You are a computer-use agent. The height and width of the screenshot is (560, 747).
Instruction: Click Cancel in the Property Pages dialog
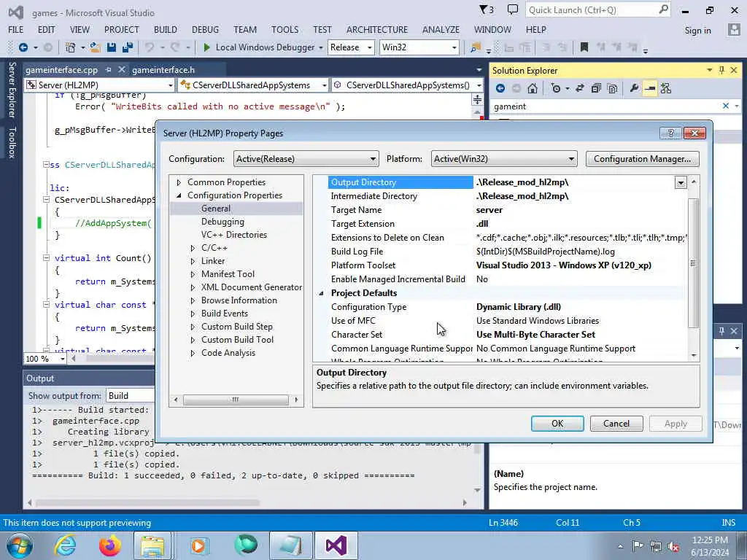(616, 424)
